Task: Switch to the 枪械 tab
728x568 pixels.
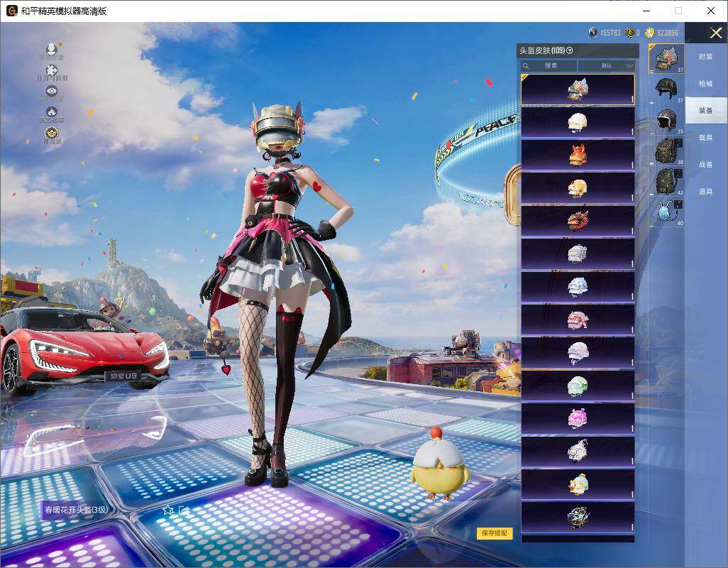Action: click(706, 84)
